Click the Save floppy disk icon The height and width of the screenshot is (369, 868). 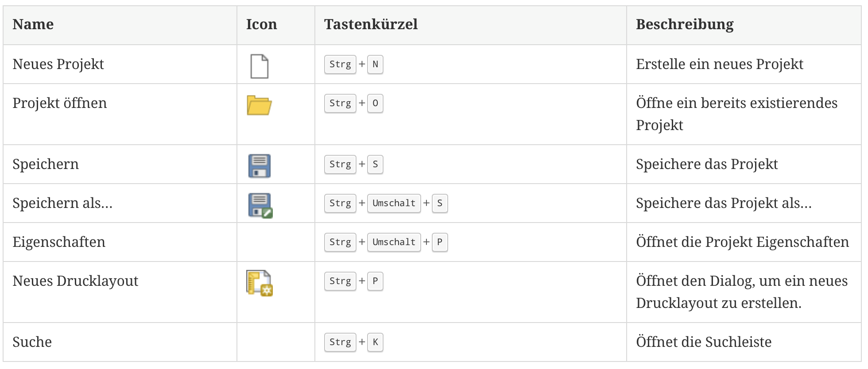[x=260, y=166]
